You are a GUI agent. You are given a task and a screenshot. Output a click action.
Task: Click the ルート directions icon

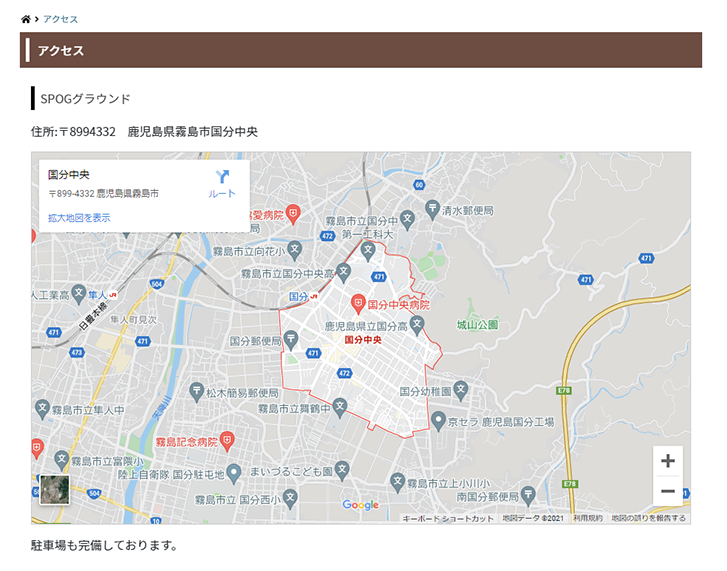tap(222, 177)
